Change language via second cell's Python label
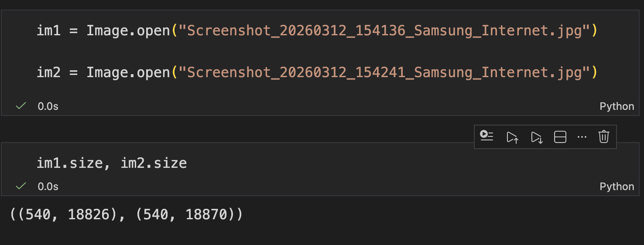Image resolution: width=644 pixels, height=245 pixels. [617, 187]
